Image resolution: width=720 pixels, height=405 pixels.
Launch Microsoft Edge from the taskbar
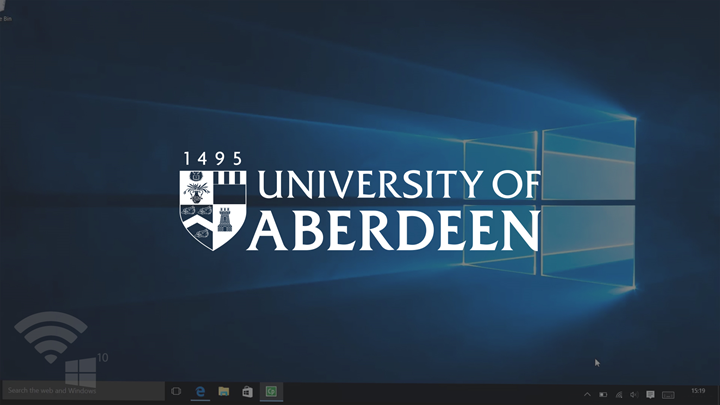coord(201,390)
